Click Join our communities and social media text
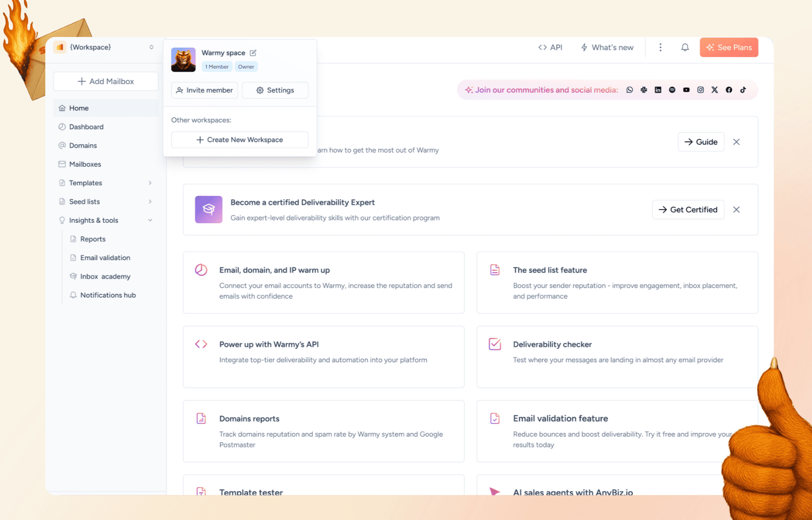 click(x=546, y=90)
